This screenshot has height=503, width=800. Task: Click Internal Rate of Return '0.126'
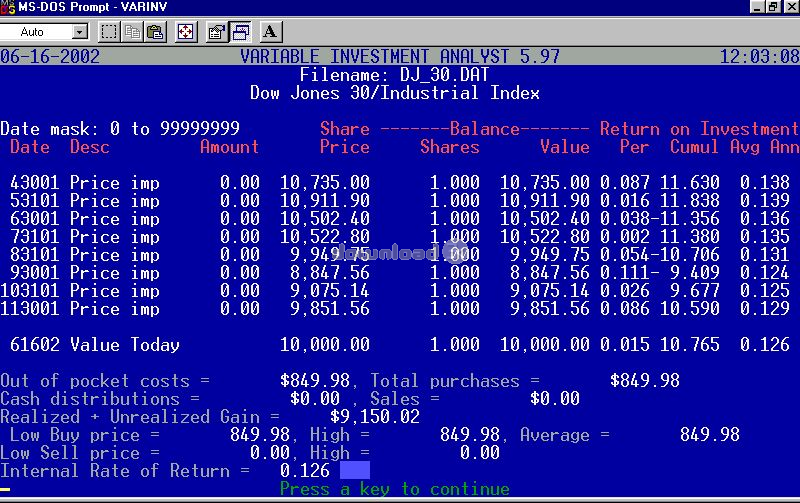tap(305, 471)
